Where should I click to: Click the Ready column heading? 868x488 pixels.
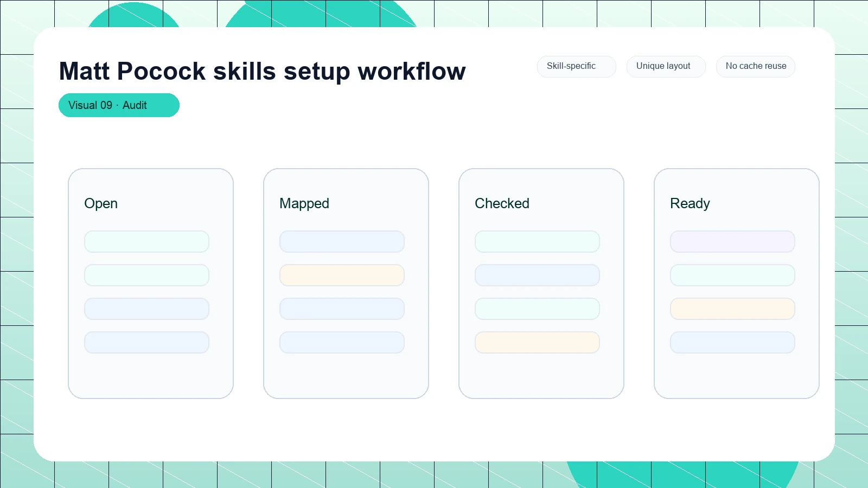(x=690, y=203)
